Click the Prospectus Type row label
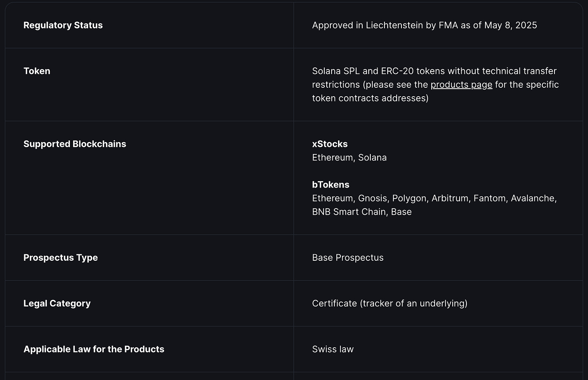 click(61, 258)
